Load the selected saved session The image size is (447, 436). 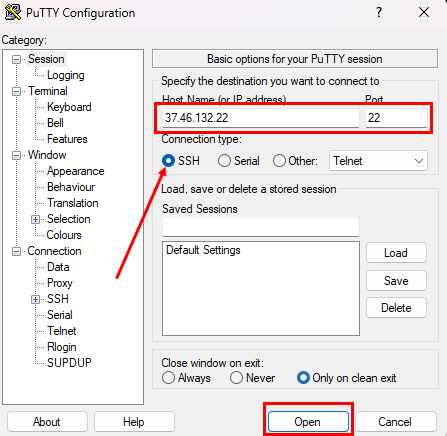396,253
